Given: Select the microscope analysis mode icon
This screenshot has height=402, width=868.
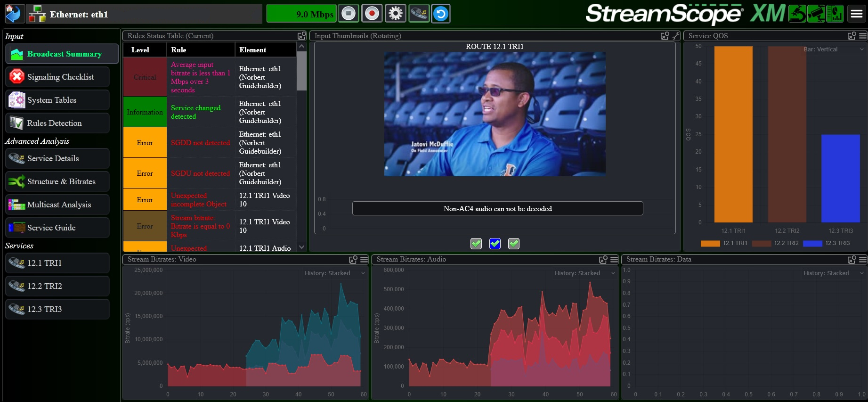Looking at the screenshot, I should [797, 14].
